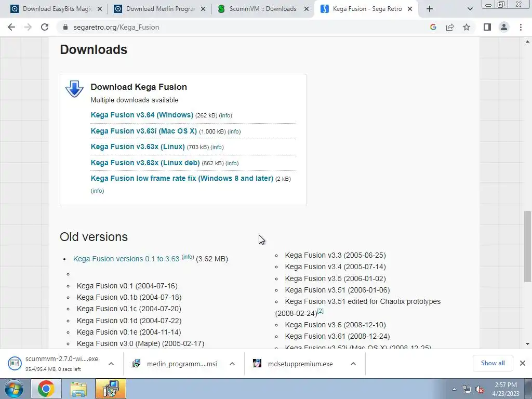This screenshot has height=399, width=532.
Task: Open Windows Explorer from taskbar
Action: point(78,389)
